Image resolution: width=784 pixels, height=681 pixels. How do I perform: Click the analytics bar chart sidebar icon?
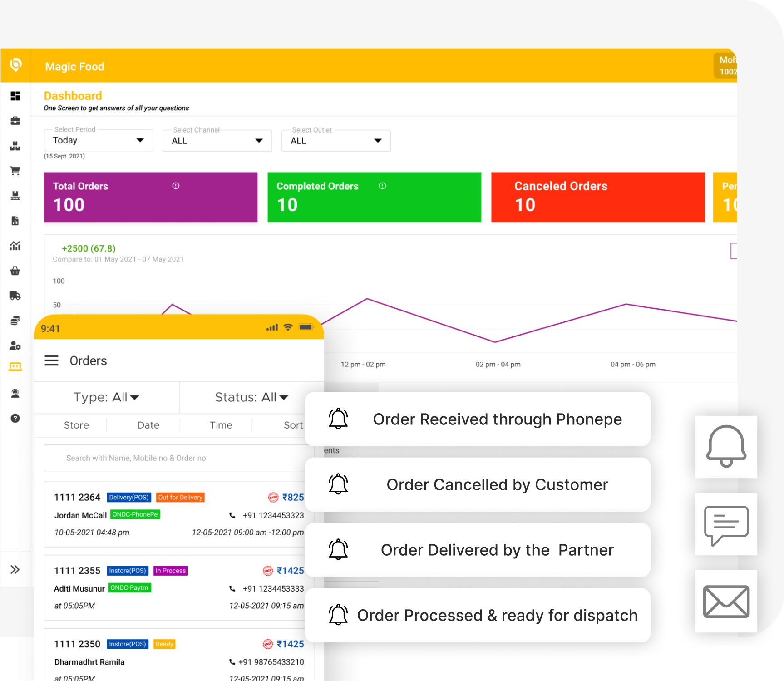click(15, 246)
